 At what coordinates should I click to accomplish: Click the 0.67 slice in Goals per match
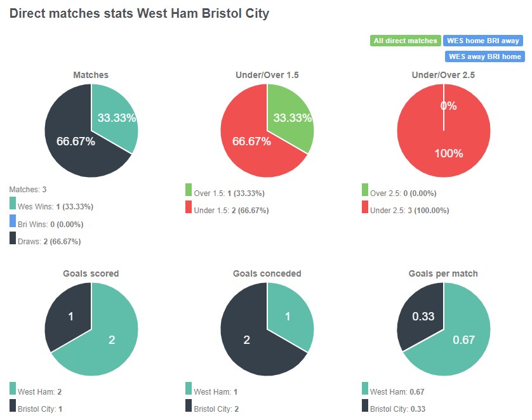pyautogui.click(x=463, y=340)
